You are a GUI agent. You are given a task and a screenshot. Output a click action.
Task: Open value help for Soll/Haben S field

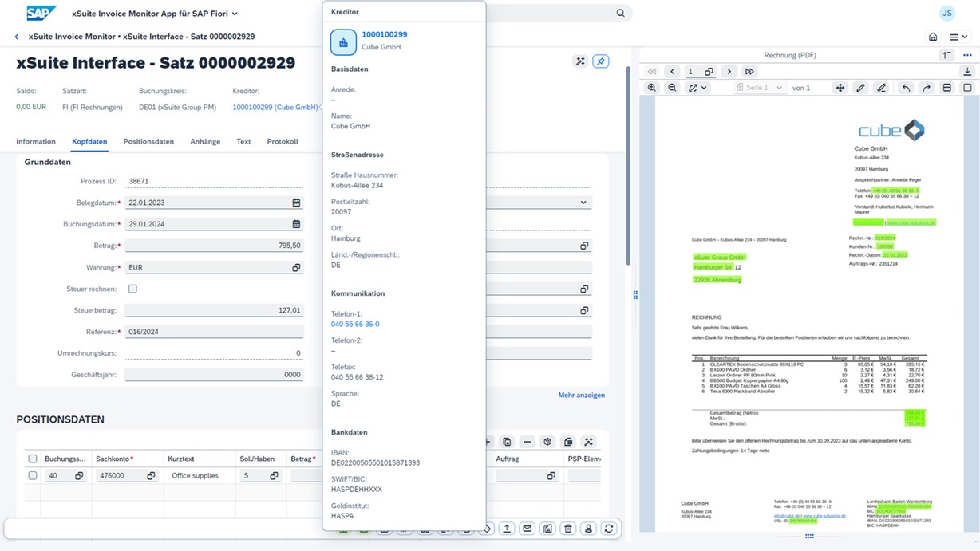point(274,476)
